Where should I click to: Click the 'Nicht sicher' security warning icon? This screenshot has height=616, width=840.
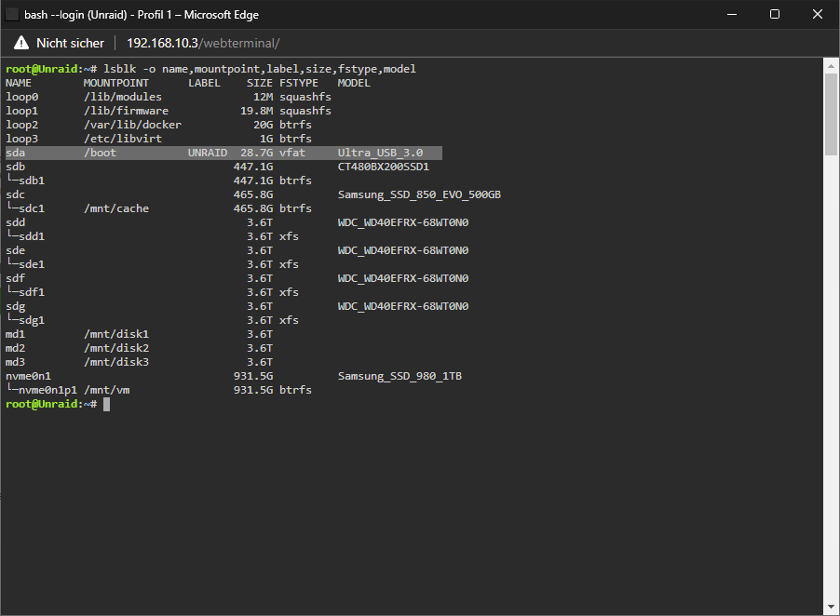(x=21, y=43)
